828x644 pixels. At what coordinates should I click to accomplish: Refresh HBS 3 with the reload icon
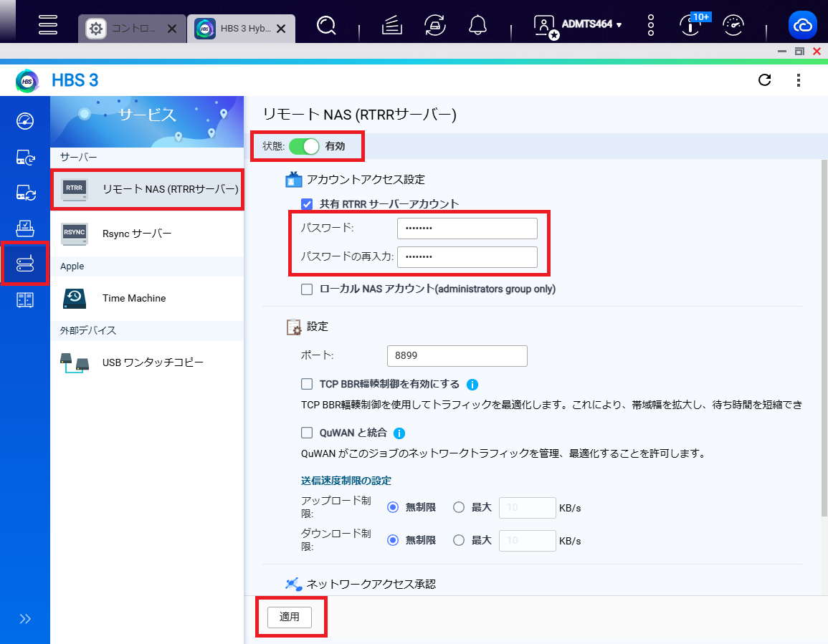[x=765, y=80]
